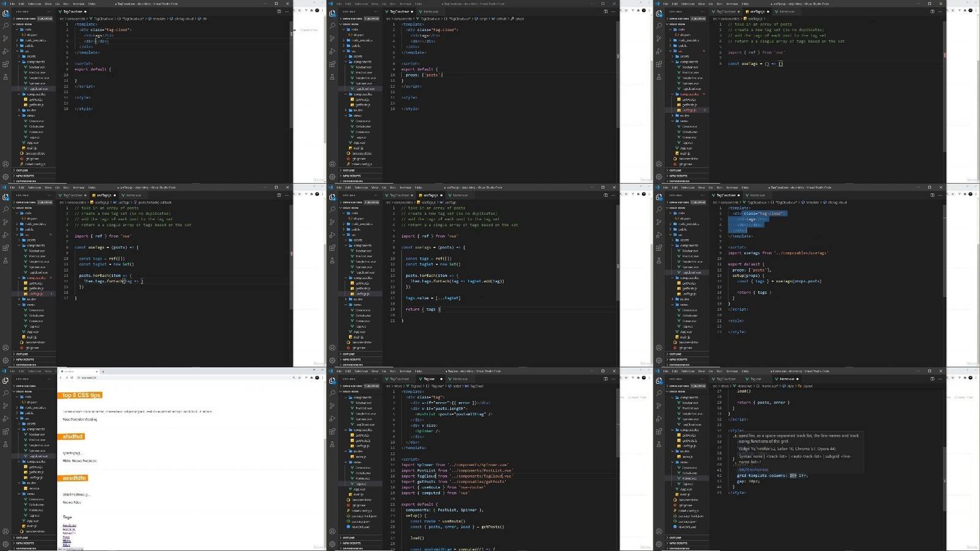The image size is (980, 551).
Task: Open Extensions in the Home.vue-active frame's activity bar
Action: pos(659,431)
